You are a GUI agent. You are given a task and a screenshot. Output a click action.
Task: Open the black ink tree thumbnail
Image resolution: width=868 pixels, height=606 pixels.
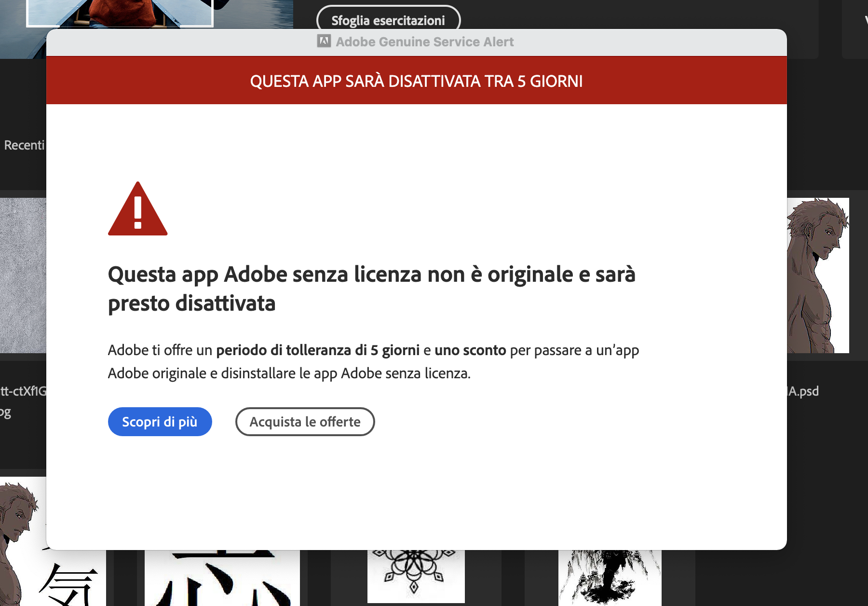tap(610, 578)
